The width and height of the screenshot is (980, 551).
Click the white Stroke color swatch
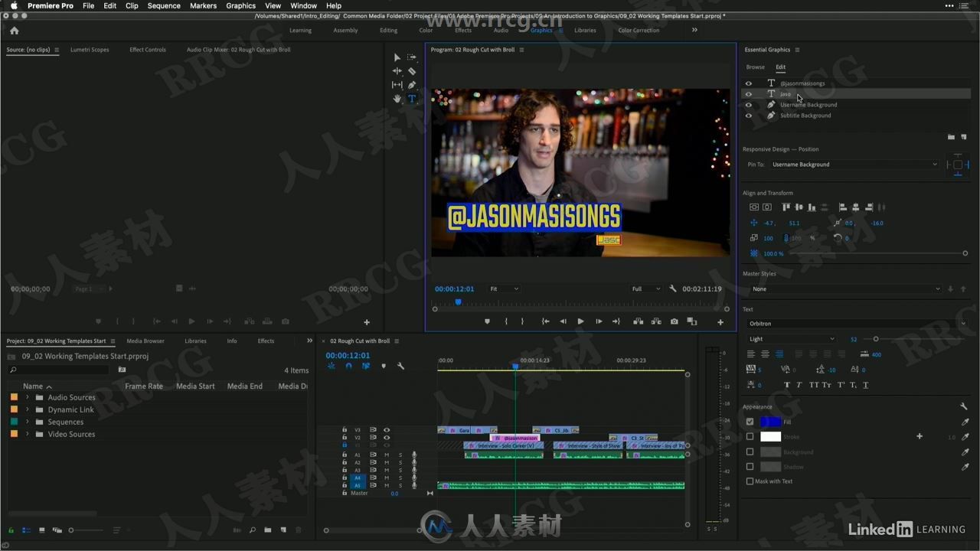tap(770, 437)
